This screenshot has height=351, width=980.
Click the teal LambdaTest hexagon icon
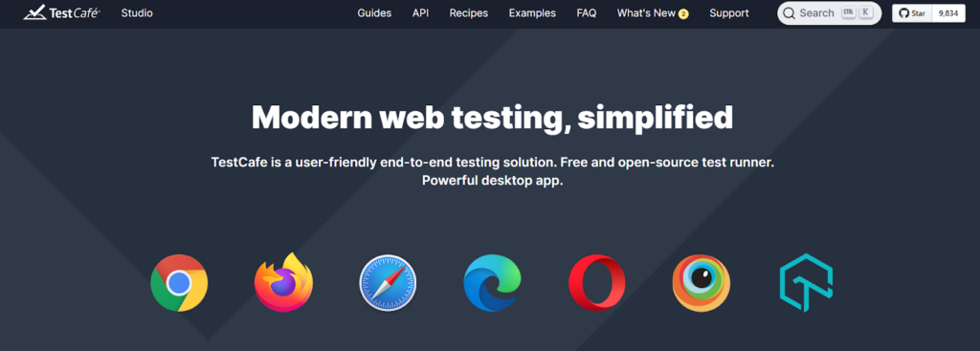coord(806,283)
